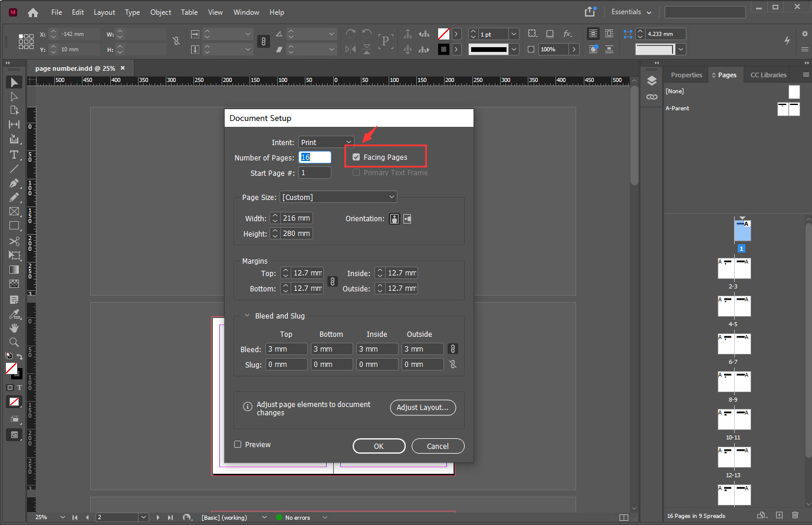This screenshot has height=525, width=812.
Task: Delete selected pages with trash icon
Action: (x=795, y=515)
